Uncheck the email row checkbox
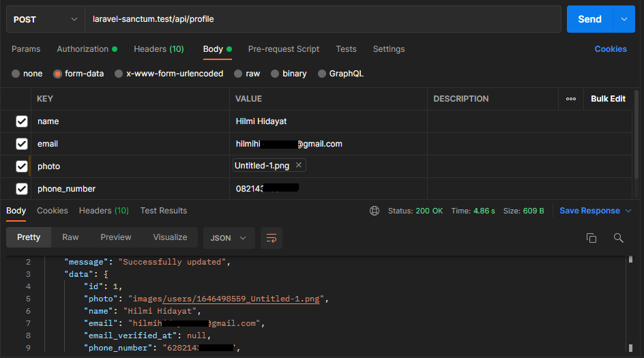Viewport: 644px width, 358px height. [x=22, y=144]
